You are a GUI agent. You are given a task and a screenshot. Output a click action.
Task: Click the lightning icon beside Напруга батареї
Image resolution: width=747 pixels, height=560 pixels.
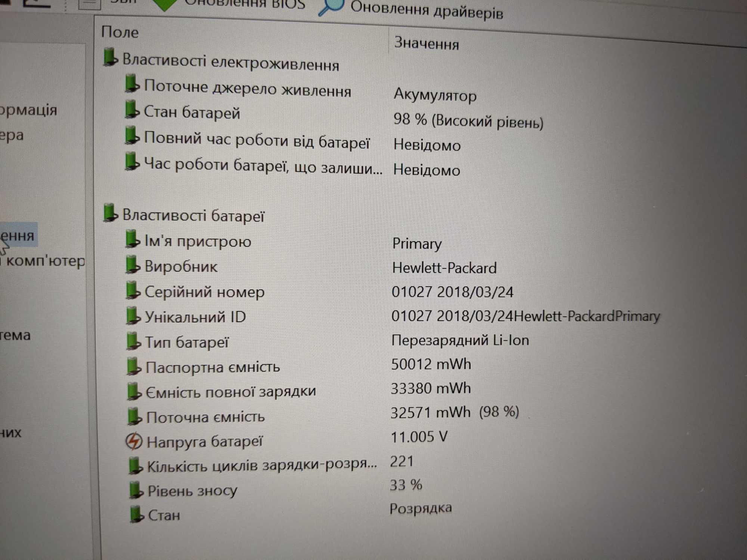click(134, 441)
